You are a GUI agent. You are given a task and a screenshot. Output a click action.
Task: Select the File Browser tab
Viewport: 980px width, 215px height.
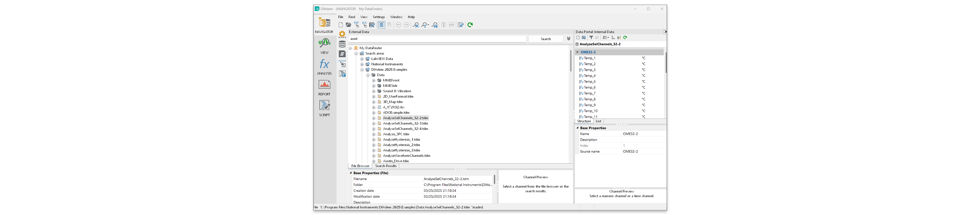[x=360, y=166]
